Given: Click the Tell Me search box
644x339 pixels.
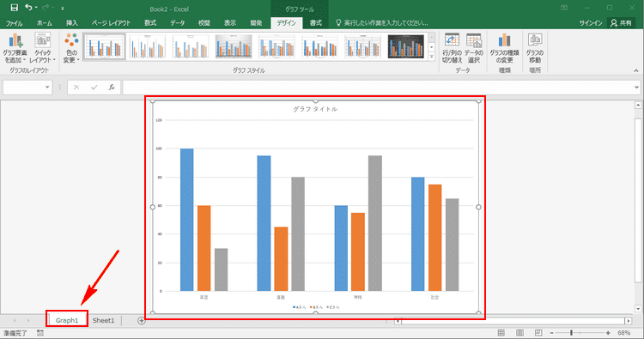Looking at the screenshot, I should point(382,23).
